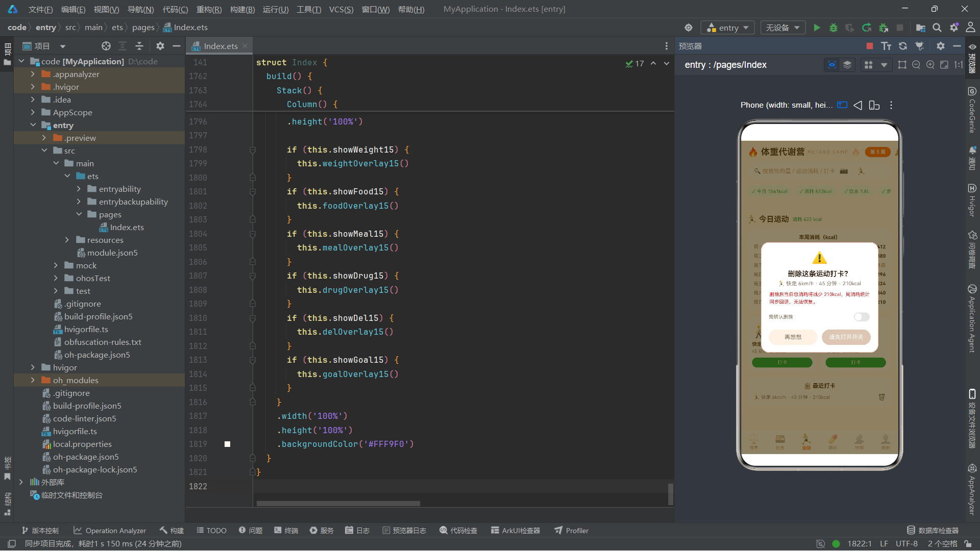Open search everywhere magnifier icon
Image resolution: width=980 pixels, height=551 pixels.
coord(937,28)
